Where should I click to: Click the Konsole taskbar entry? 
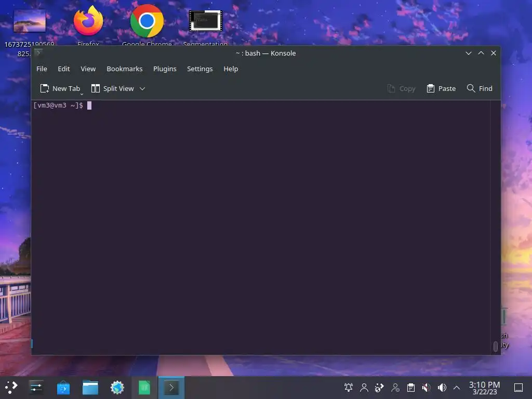[171, 388]
